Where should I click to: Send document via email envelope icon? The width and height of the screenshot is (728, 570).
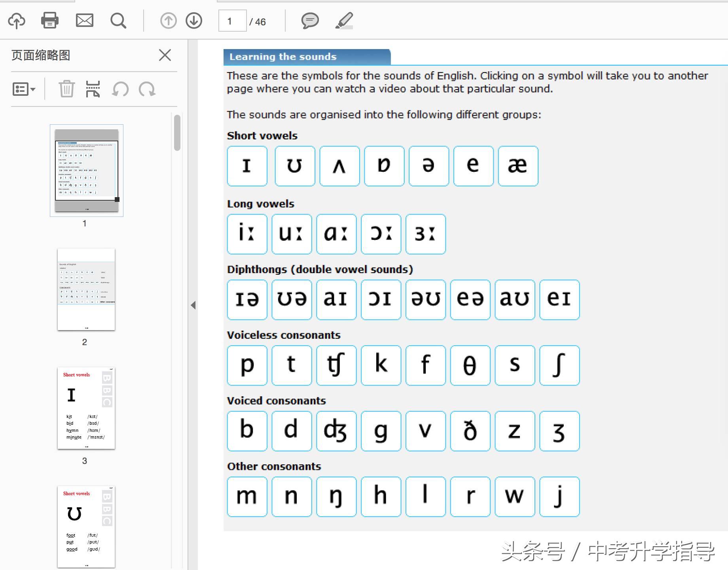click(85, 21)
